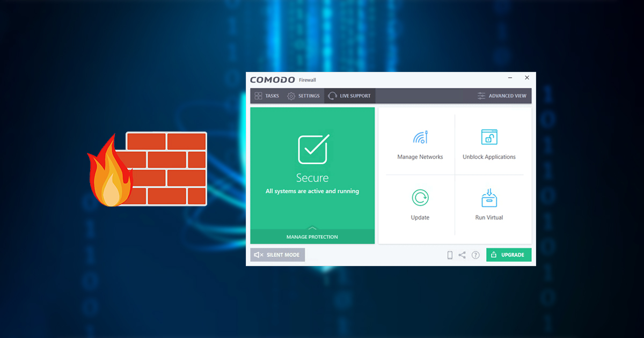Click the Secure status text

click(x=312, y=178)
